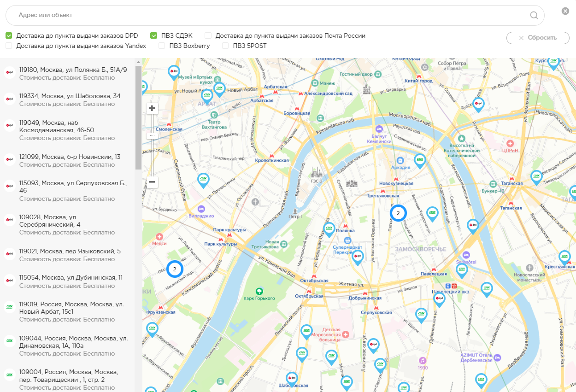
Task: Select CDEK marker on Большая Татарская street
Action: pyautogui.click(x=432, y=214)
